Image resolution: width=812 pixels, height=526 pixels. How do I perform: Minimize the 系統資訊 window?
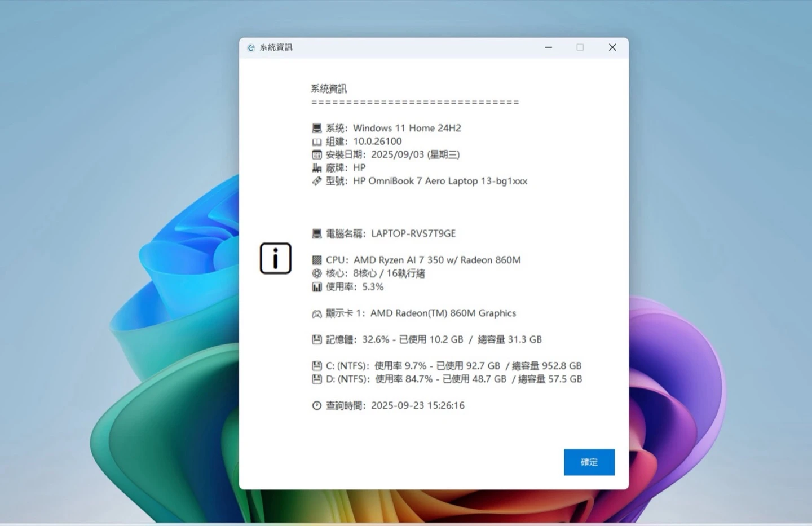[x=548, y=47]
